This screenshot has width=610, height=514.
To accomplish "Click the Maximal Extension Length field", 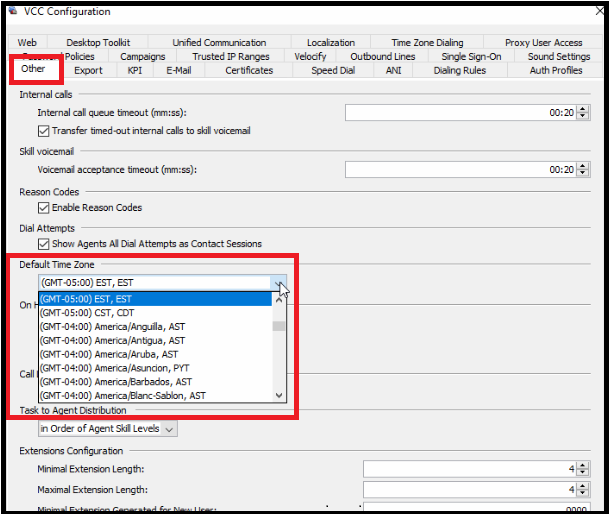I will [x=469, y=489].
